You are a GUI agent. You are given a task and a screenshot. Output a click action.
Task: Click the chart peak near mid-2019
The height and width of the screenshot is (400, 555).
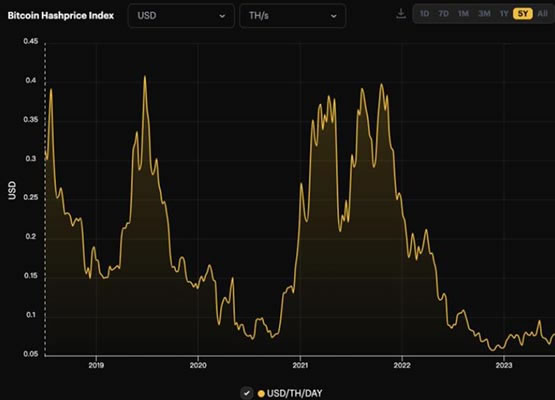click(x=145, y=76)
